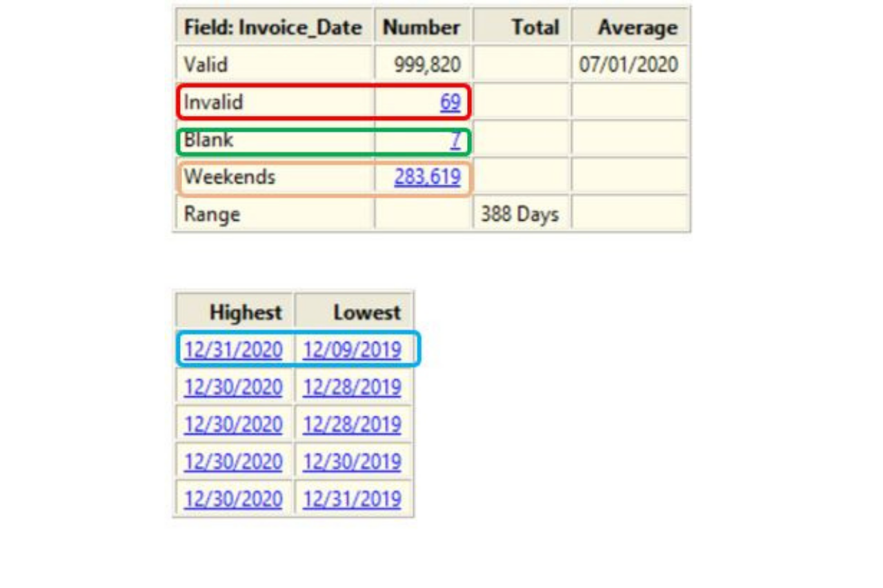
Task: Select the Valid row label
Action: 206,65
